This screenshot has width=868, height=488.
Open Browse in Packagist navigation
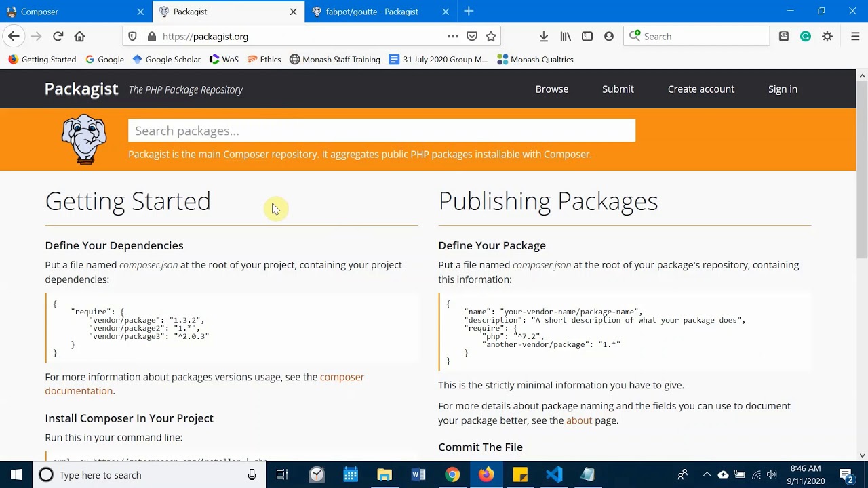coord(552,89)
